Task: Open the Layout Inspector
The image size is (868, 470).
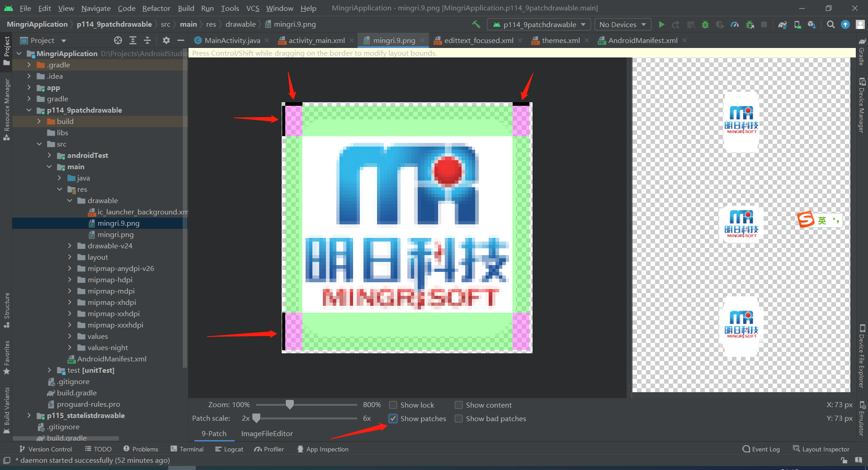Action: pyautogui.click(x=821, y=449)
